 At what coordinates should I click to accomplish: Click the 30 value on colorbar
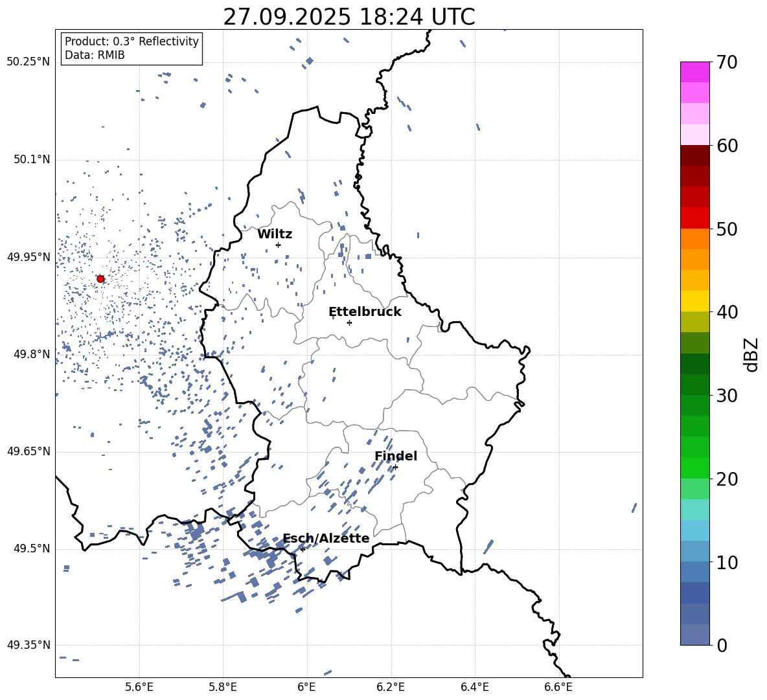pos(726,396)
